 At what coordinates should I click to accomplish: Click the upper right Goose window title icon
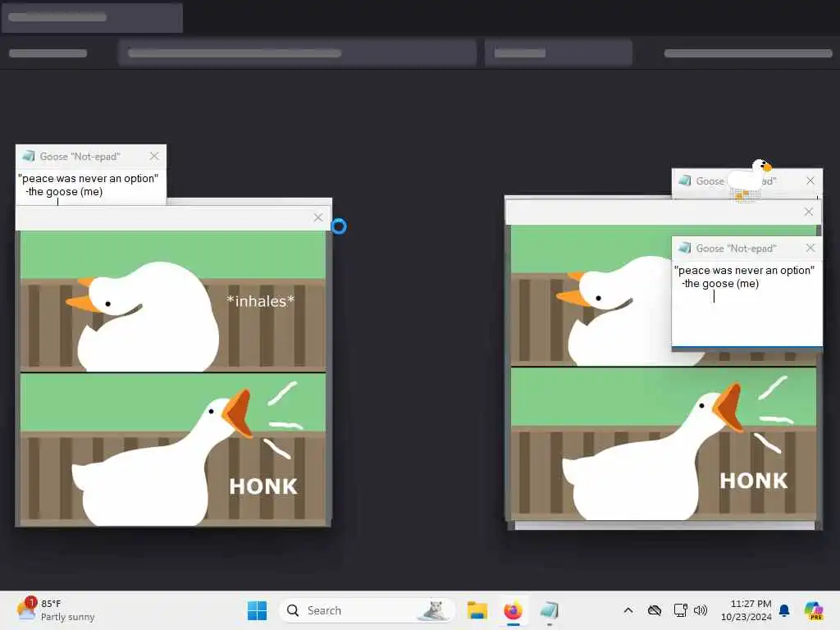pyautogui.click(x=685, y=181)
